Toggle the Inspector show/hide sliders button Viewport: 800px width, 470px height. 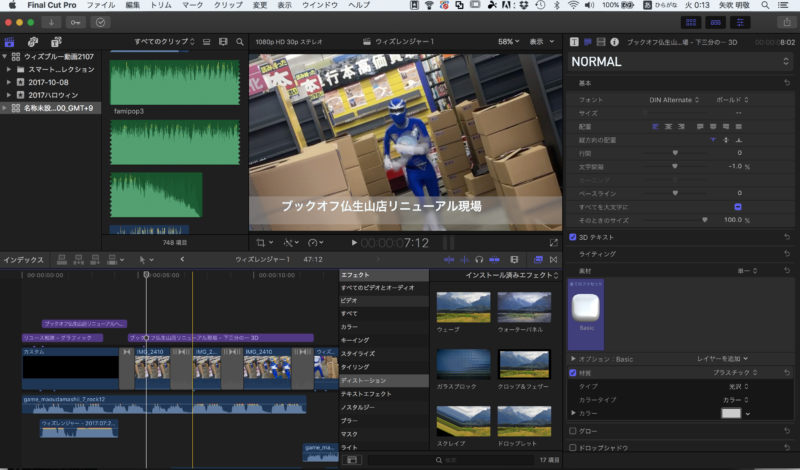coord(740,22)
